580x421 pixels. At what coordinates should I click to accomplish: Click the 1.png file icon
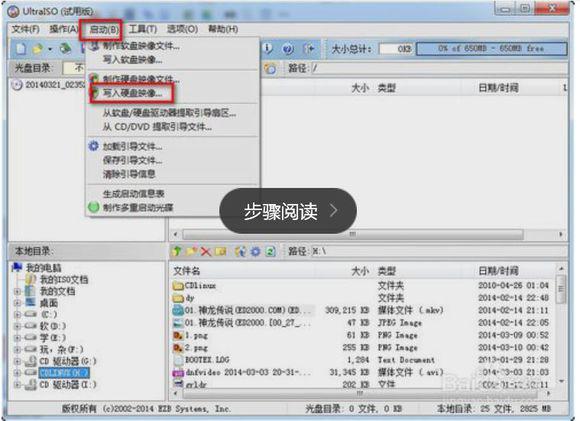178,336
